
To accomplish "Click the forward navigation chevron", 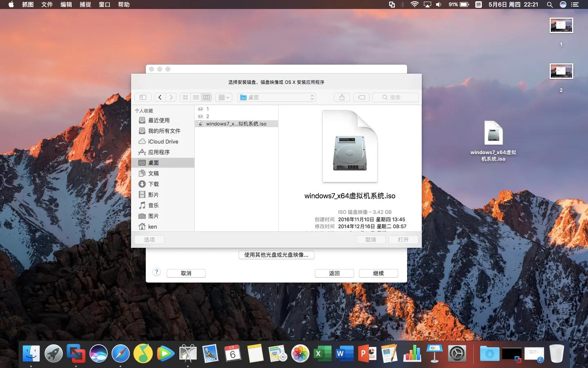I will (x=171, y=97).
